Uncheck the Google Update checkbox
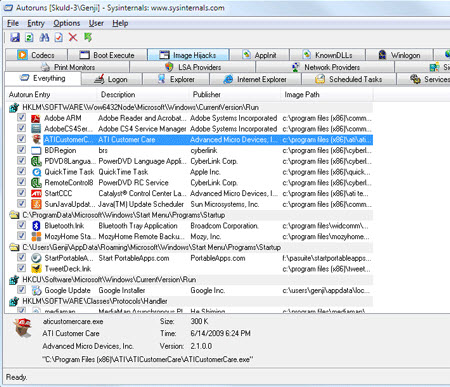Image resolution: width=450 pixels, height=387 pixels. [21, 290]
